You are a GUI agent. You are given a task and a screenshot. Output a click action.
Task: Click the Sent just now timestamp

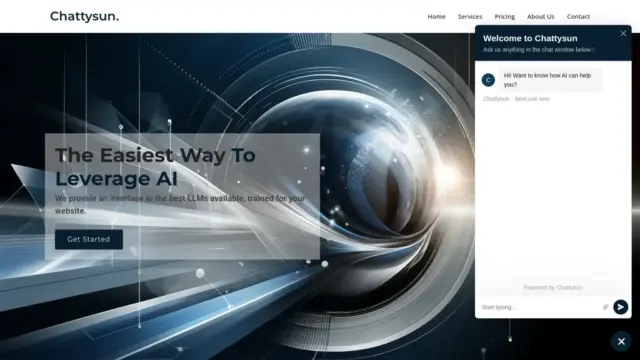(532, 99)
